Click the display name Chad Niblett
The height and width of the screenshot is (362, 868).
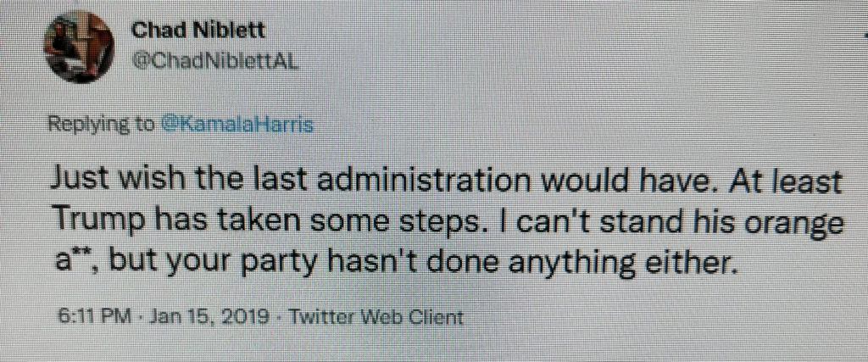(198, 31)
